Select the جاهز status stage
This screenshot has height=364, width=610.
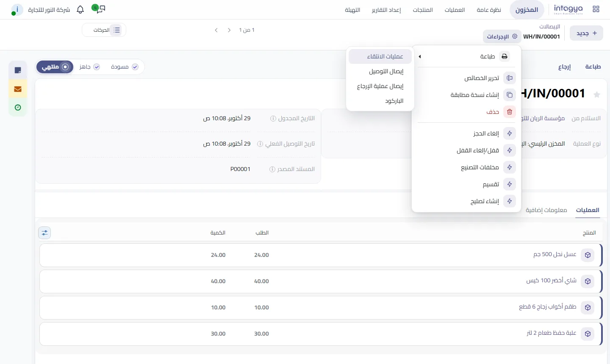coord(89,67)
